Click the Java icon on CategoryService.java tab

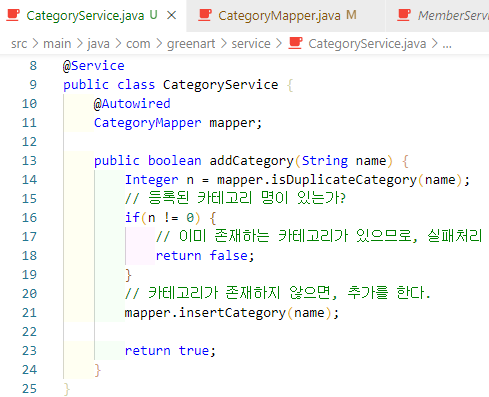click(13, 15)
